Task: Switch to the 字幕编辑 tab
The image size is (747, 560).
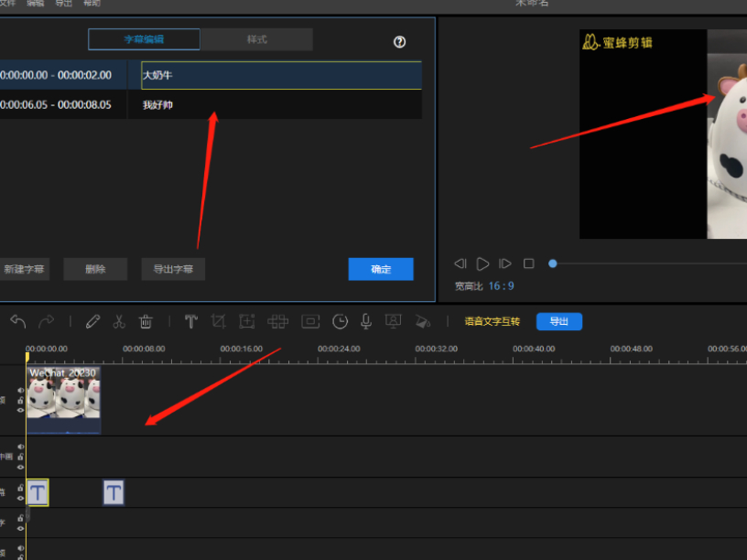Action: pyautogui.click(x=144, y=39)
